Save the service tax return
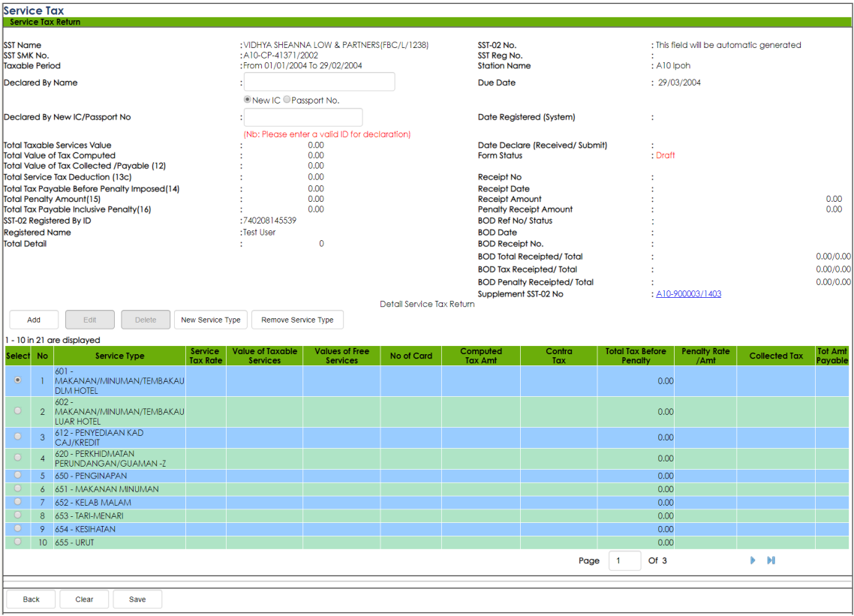The height and width of the screenshot is (616, 854). [x=137, y=599]
